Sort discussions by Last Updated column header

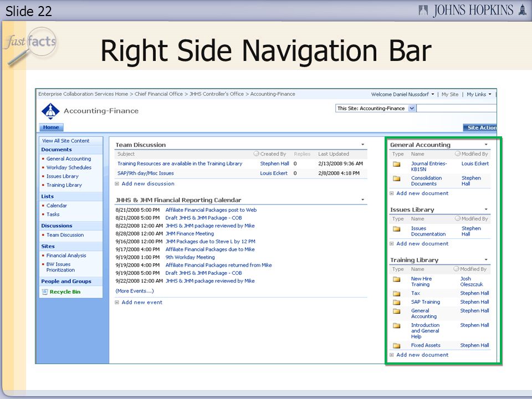point(334,154)
